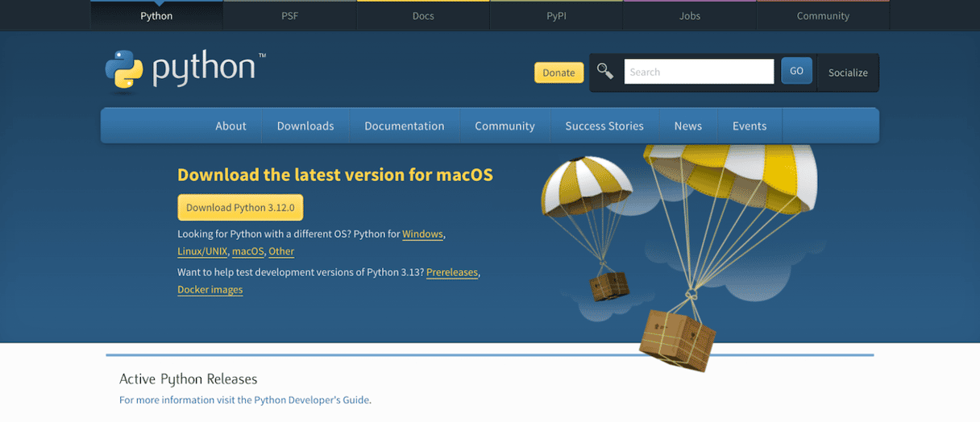Go to the News section

(687, 126)
